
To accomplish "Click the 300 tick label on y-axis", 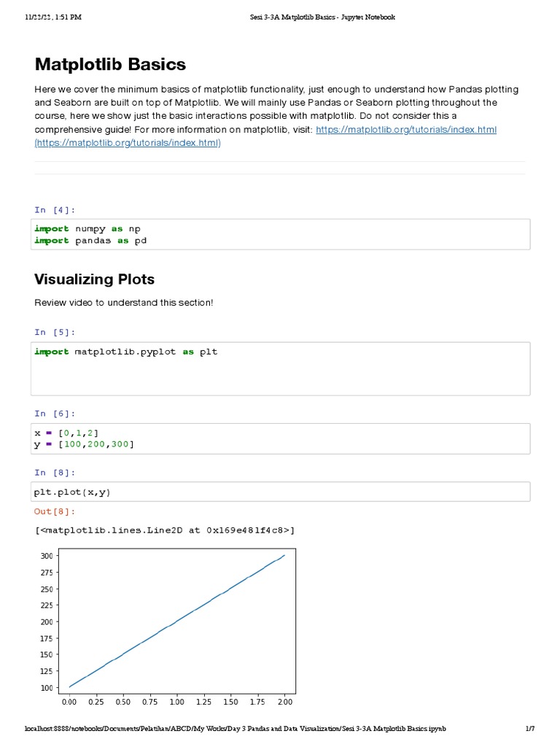I will click(x=46, y=556).
